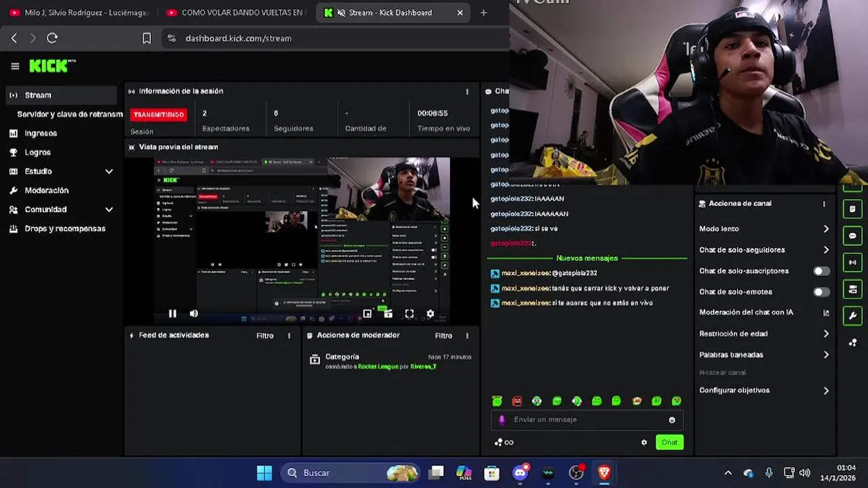868x488 pixels.
Task: Select the red face emote in the emote row
Action: point(517,401)
